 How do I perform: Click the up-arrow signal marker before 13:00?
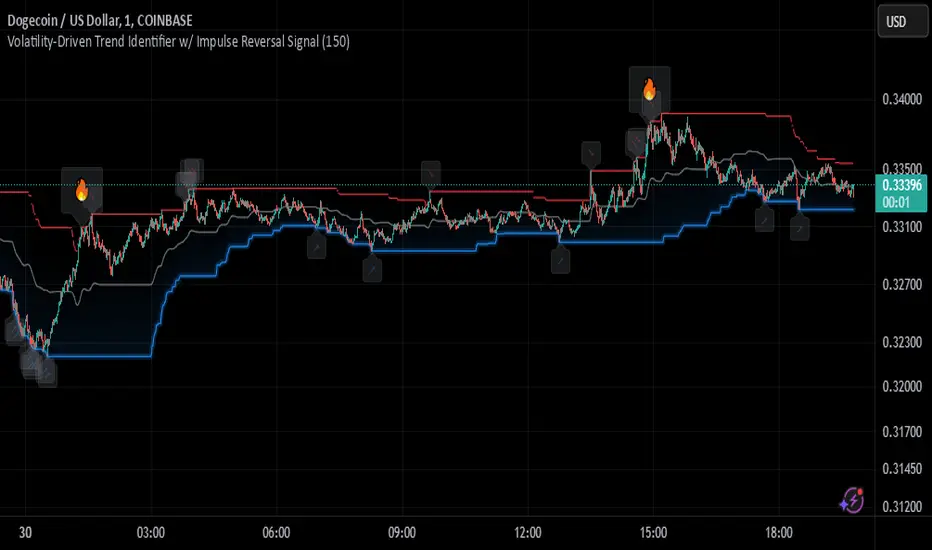[560, 261]
